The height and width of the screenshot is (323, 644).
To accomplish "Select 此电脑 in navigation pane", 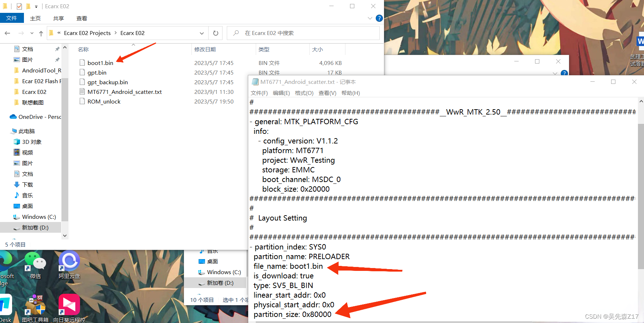I will point(26,131).
